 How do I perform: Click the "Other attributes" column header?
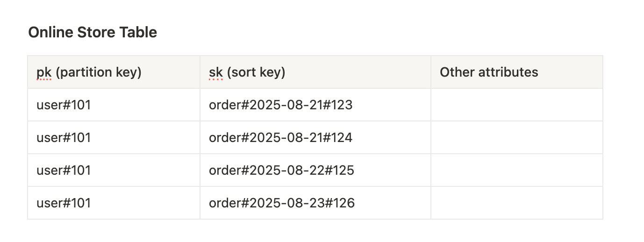(517, 72)
